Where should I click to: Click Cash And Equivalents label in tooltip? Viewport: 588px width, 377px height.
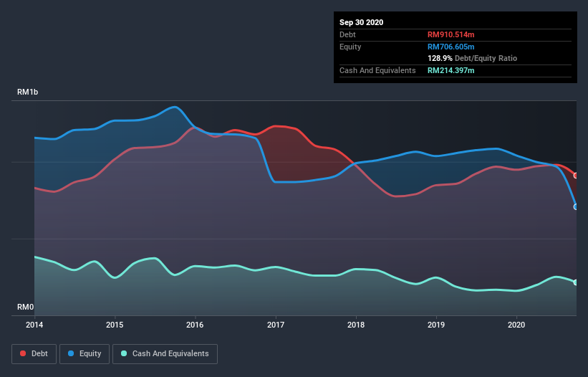(x=377, y=70)
